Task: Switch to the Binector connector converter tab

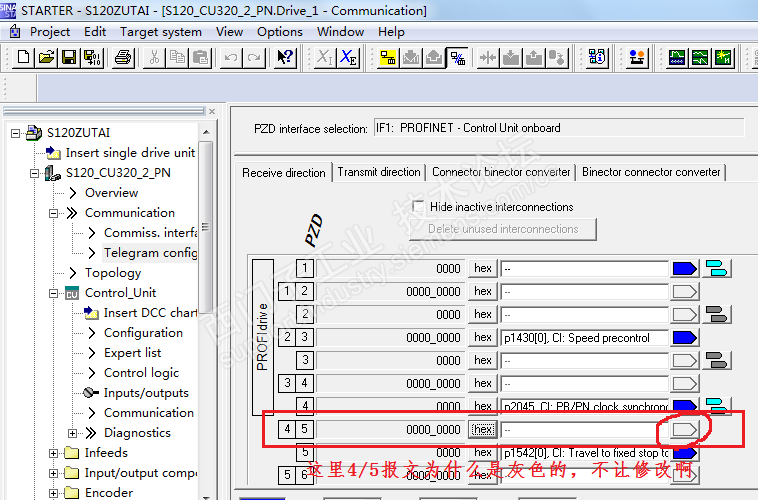Action: 651,172
